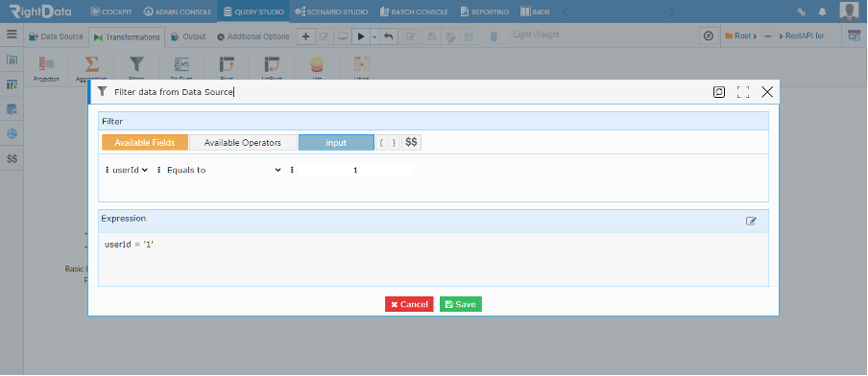Click the sidebar $$ parameters icon
This screenshot has height=376, width=868.
click(x=12, y=158)
